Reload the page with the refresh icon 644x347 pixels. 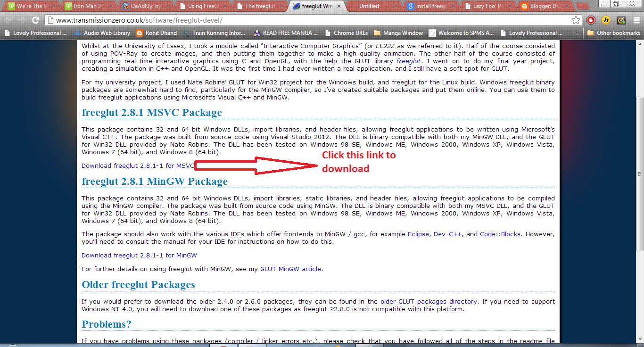[x=35, y=20]
